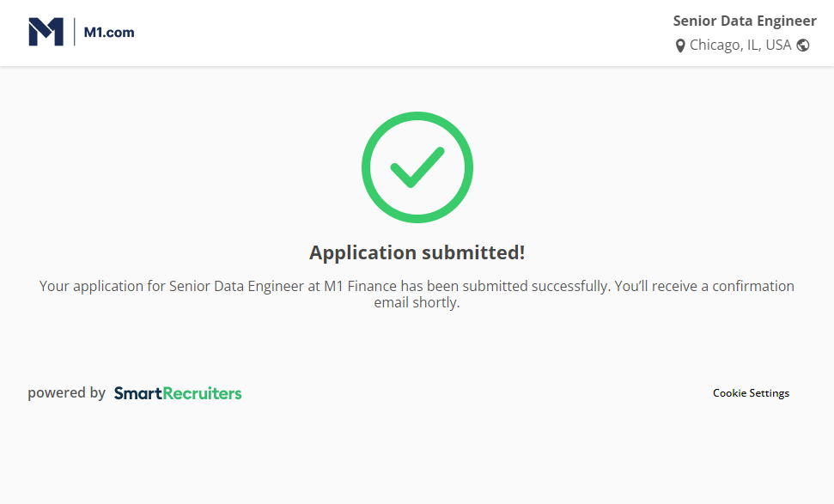Image resolution: width=834 pixels, height=504 pixels.
Task: Click the empty white header bar area
Action: tap(387, 33)
